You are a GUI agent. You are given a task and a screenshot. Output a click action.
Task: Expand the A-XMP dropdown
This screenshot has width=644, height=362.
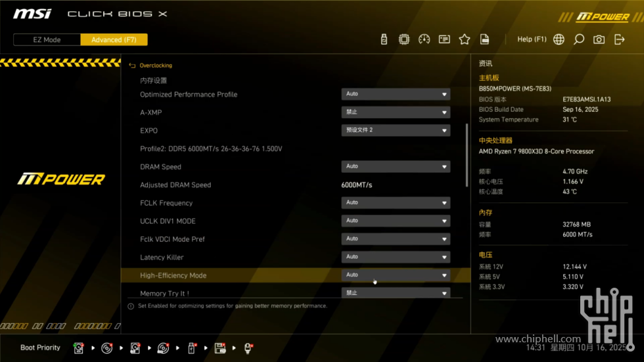(396, 112)
